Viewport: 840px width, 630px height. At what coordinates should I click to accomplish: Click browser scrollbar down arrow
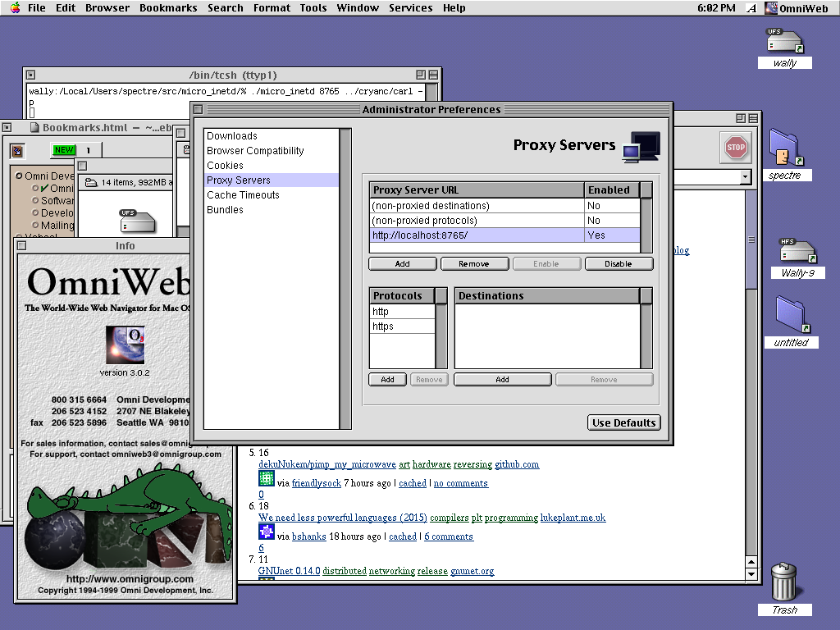pos(751,574)
